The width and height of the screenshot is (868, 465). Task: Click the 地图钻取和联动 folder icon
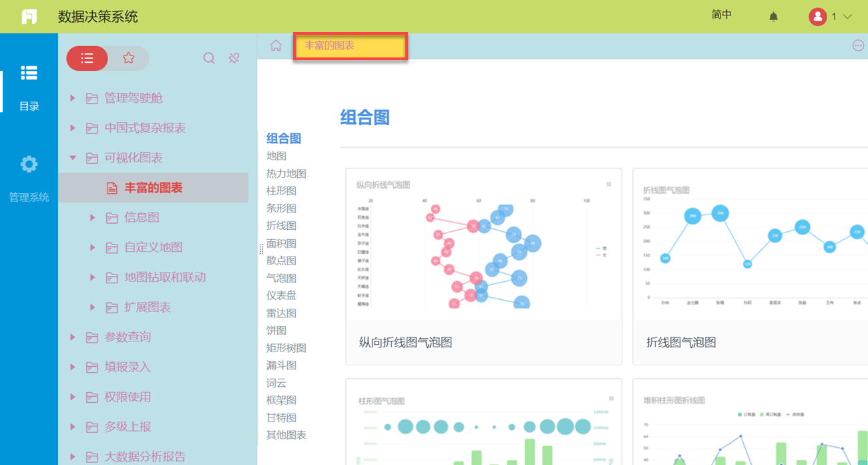click(x=112, y=278)
